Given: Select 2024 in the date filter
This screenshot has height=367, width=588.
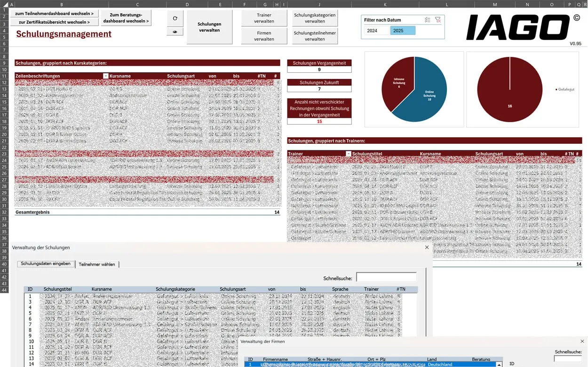Looking at the screenshot, I should [377, 31].
